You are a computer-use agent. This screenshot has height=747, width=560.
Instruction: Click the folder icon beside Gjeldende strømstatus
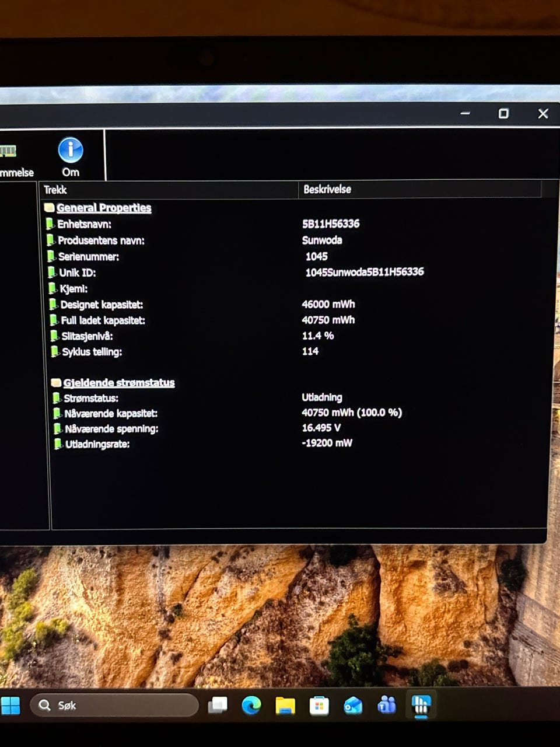[x=56, y=383]
